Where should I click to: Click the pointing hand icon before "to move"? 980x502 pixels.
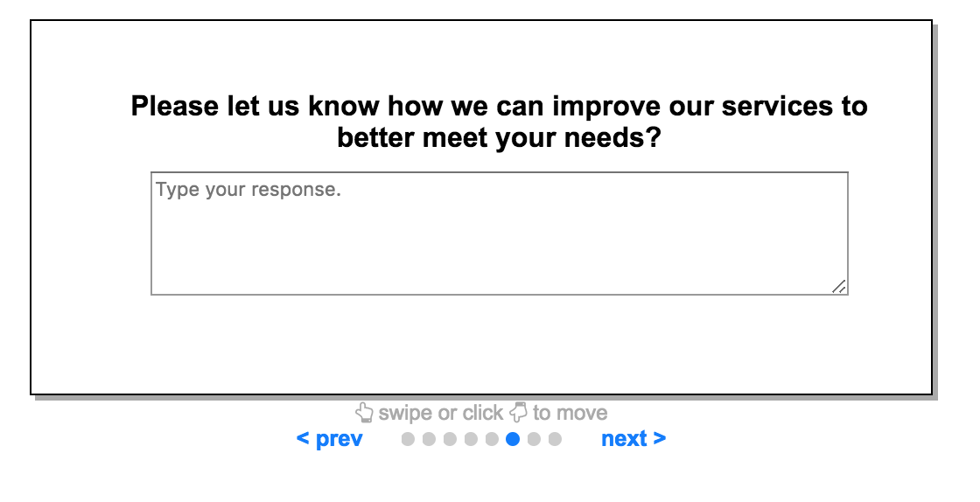518,412
